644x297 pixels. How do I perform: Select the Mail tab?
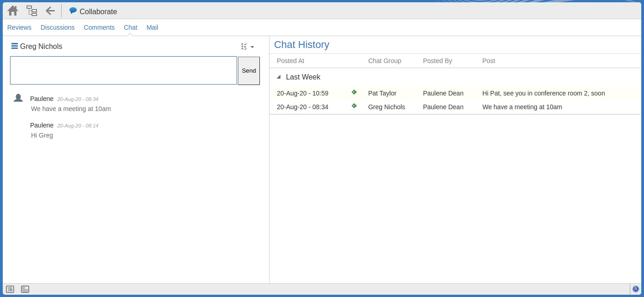pyautogui.click(x=152, y=27)
